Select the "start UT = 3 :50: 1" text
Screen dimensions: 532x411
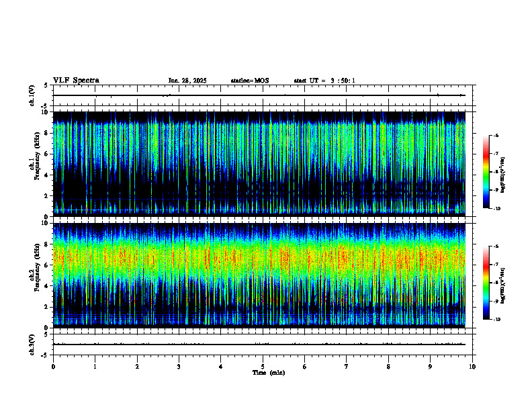(x=324, y=81)
